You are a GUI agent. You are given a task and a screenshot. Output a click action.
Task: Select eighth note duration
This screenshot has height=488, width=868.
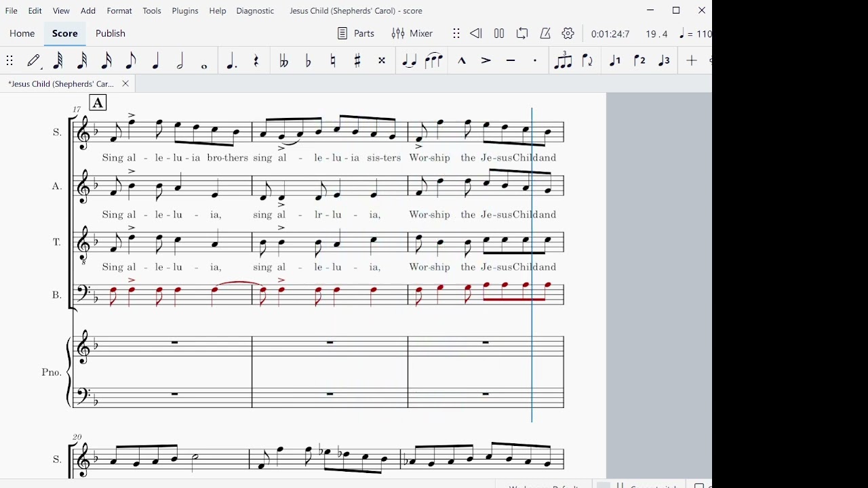point(131,61)
